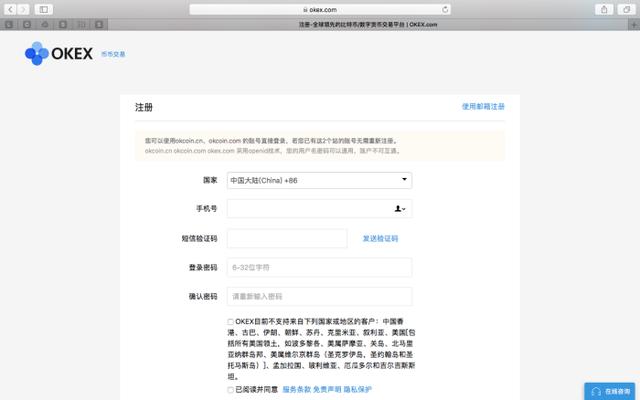Go back with Safari's back arrow
The width and height of the screenshot is (640, 400).
click(x=10, y=9)
